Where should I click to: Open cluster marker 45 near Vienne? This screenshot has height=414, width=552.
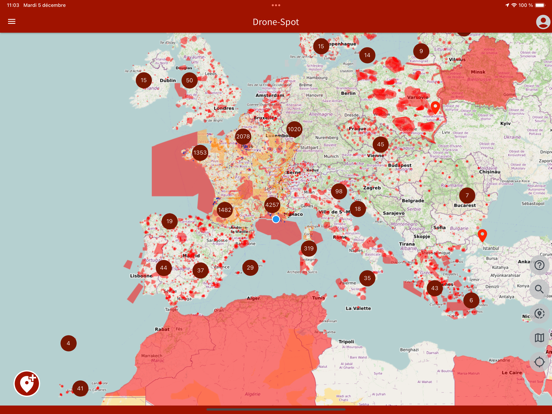point(381,144)
